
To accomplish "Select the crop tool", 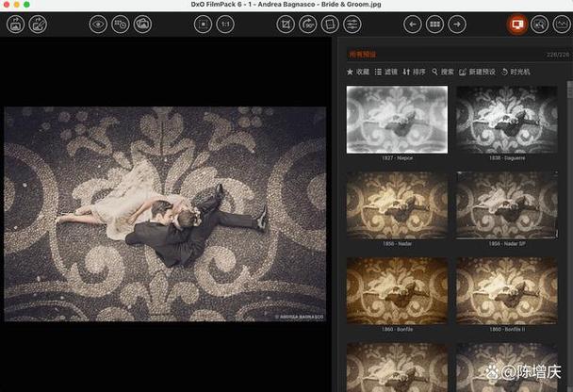I will pyautogui.click(x=286, y=24).
